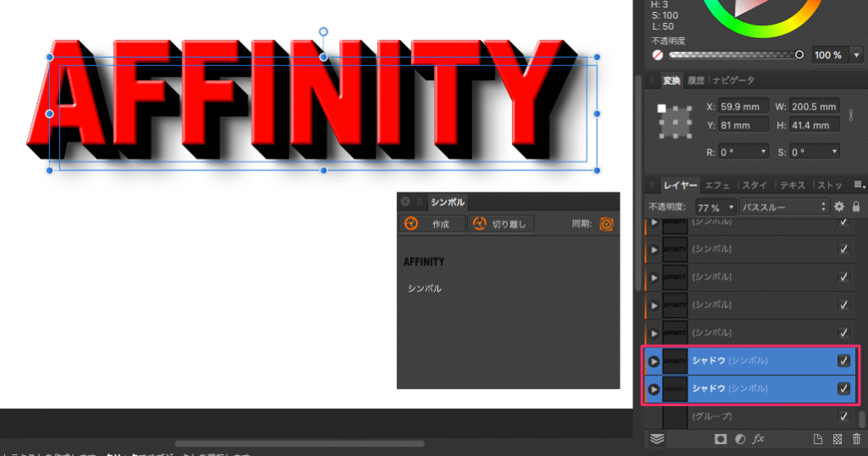Open the パススルー blend mode dropdown
Image resolution: width=868 pixels, height=456 pixels.
[783, 207]
